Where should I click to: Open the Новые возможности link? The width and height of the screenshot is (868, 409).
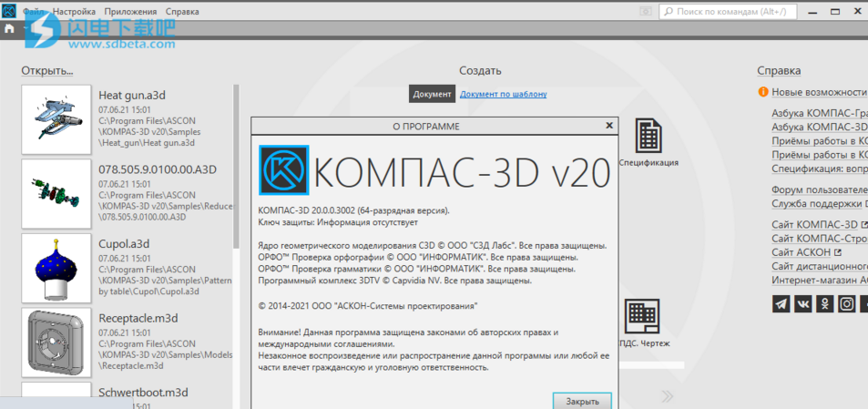point(820,92)
